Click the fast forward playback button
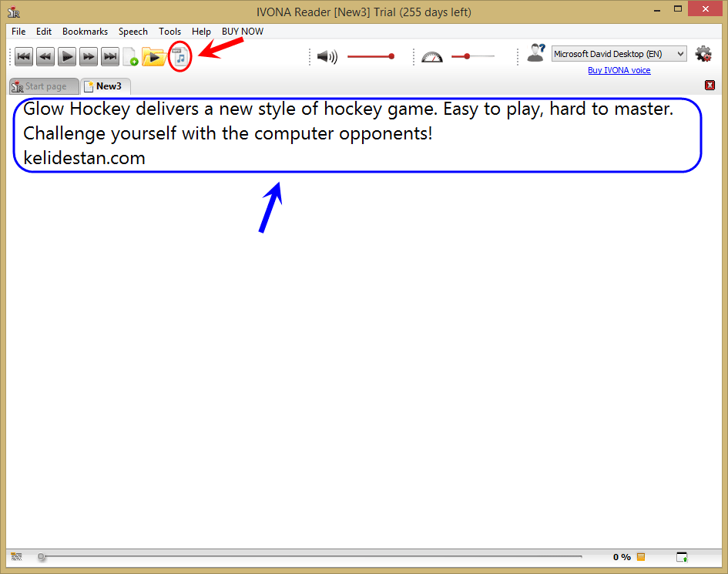The height and width of the screenshot is (574, 728). point(89,57)
